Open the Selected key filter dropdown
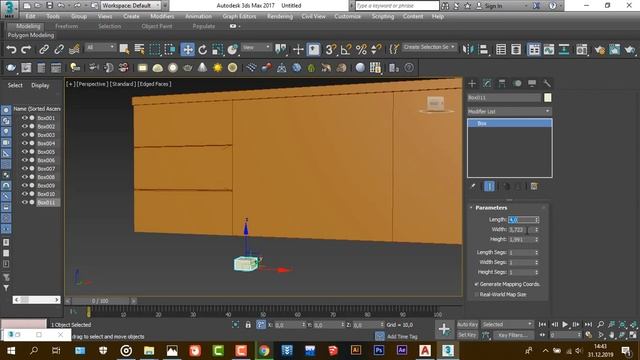Image resolution: width=640 pixels, height=360 pixels. click(507, 324)
